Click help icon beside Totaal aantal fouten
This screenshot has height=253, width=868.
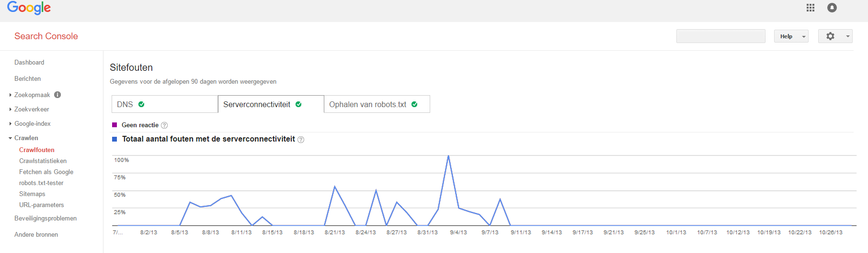(301, 140)
